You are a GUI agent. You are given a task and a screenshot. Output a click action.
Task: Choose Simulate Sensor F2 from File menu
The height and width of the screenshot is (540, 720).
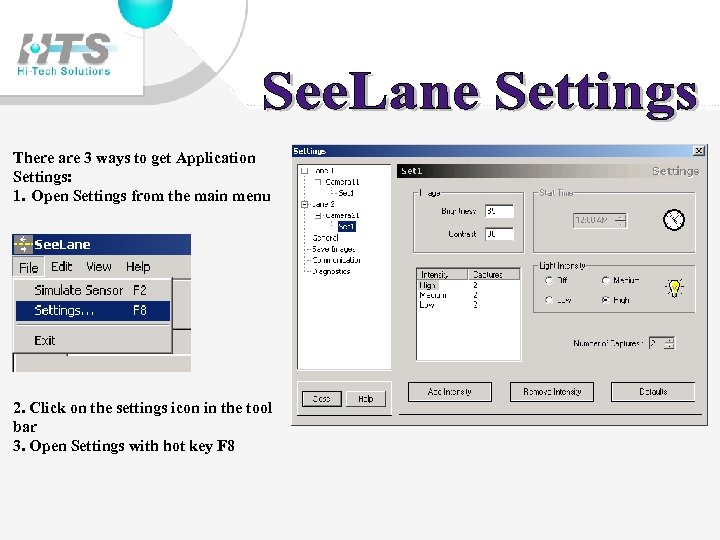93,290
